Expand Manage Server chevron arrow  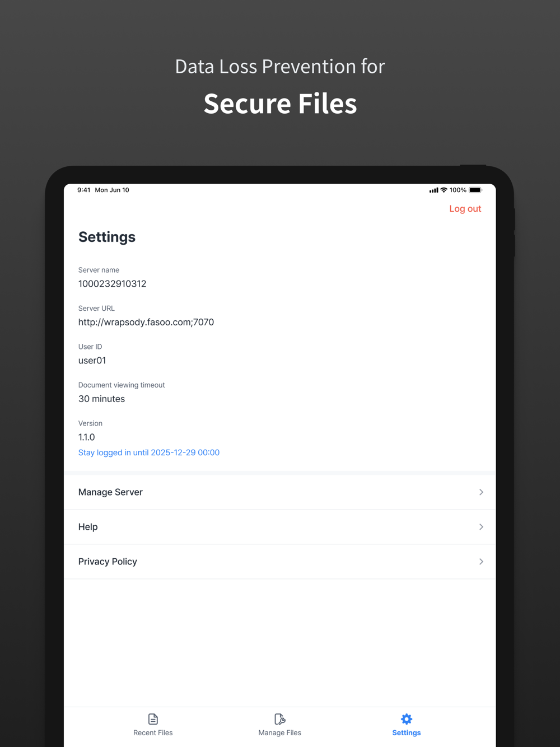click(x=481, y=492)
